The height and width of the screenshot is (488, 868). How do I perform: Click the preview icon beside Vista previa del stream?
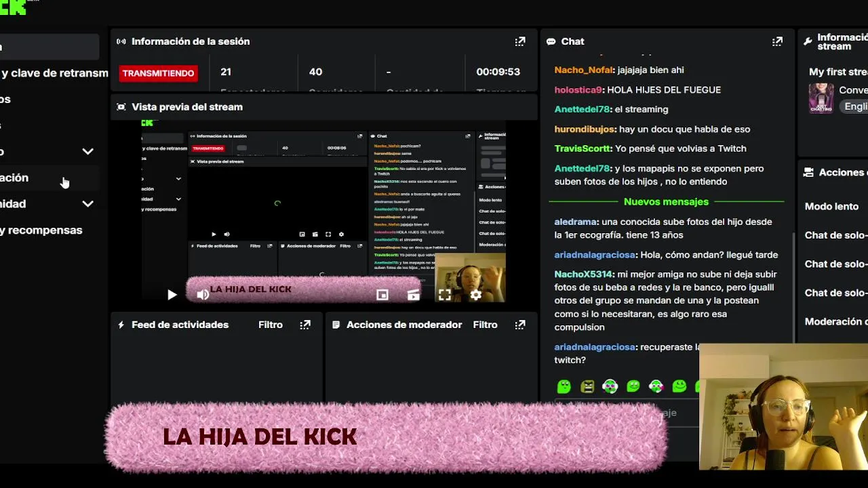pyautogui.click(x=121, y=106)
